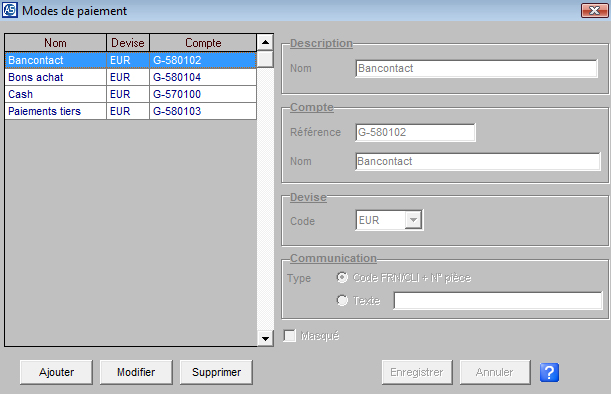
Task: Click the G-580103 account cell
Action: (203, 111)
